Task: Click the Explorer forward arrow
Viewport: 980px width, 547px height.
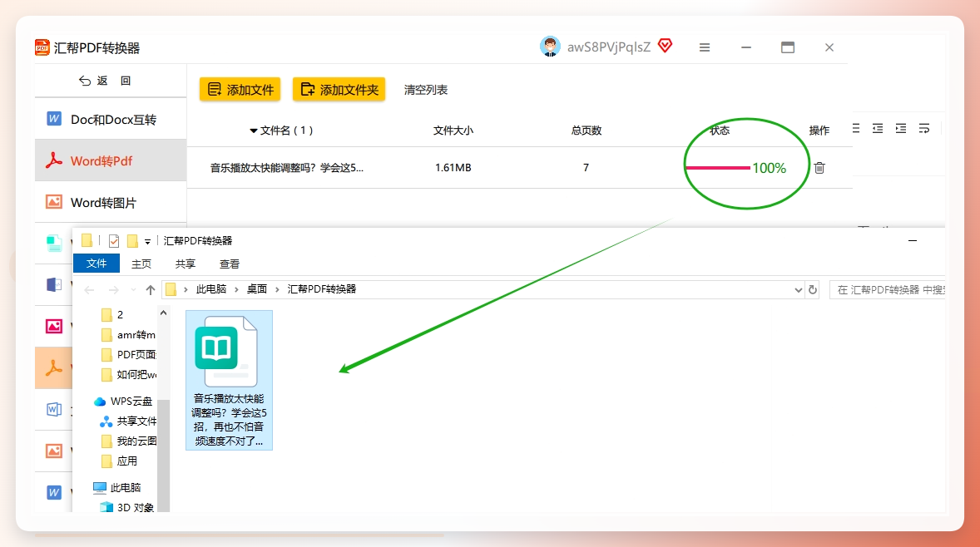Action: click(113, 290)
